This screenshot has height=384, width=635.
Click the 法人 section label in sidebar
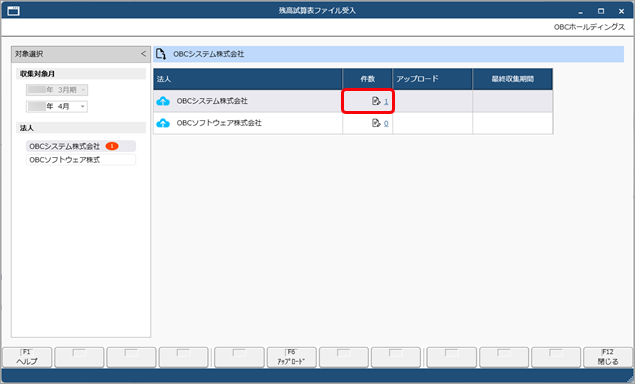click(27, 128)
